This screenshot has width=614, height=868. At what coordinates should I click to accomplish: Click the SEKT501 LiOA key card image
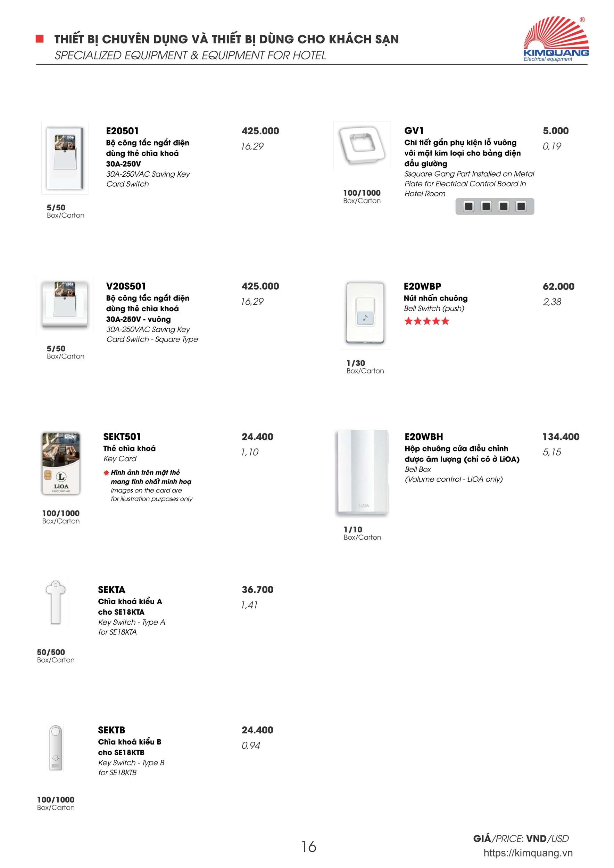click(61, 463)
